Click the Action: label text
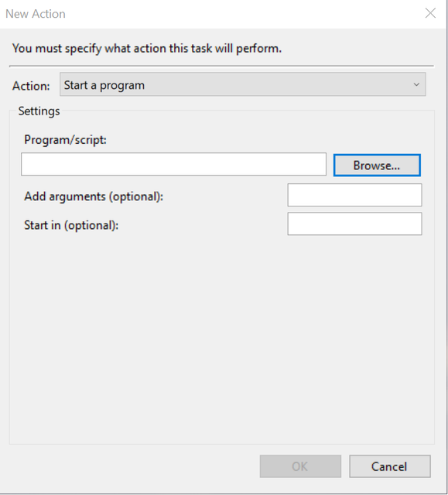The image size is (448, 495). pos(31,86)
